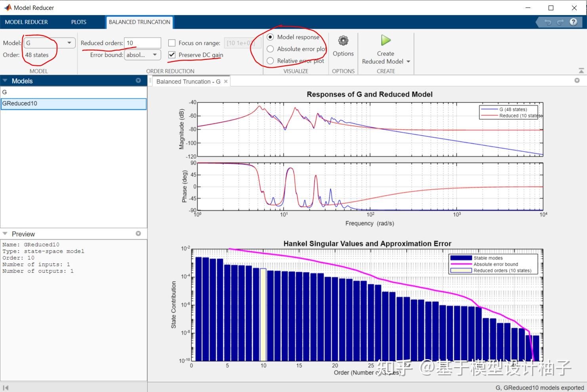This screenshot has height=392, width=587.
Task: Open the Preview panel actions icon
Action: click(x=138, y=234)
